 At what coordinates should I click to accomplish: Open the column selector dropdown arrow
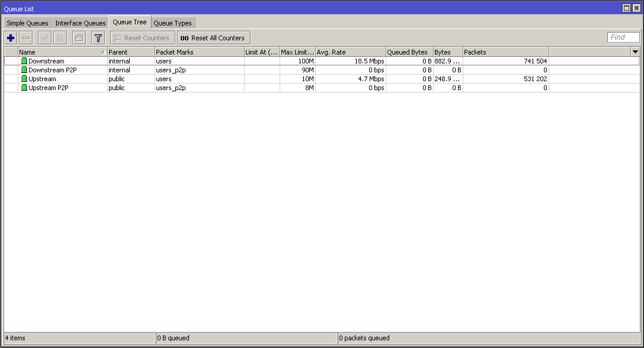pos(635,52)
